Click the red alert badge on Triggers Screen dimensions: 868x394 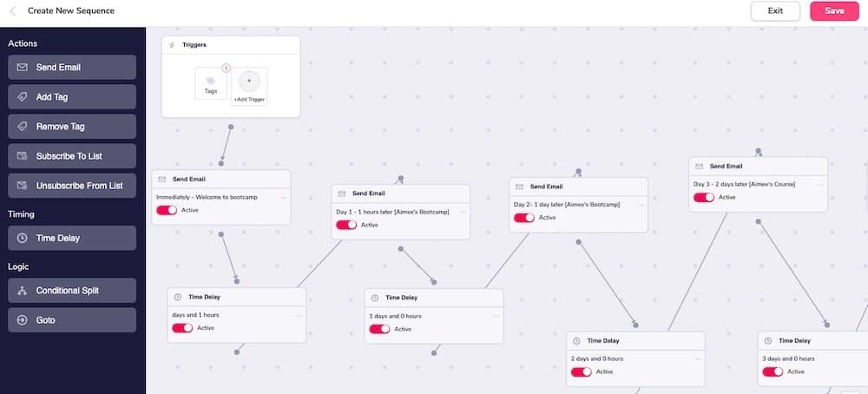[x=227, y=67]
